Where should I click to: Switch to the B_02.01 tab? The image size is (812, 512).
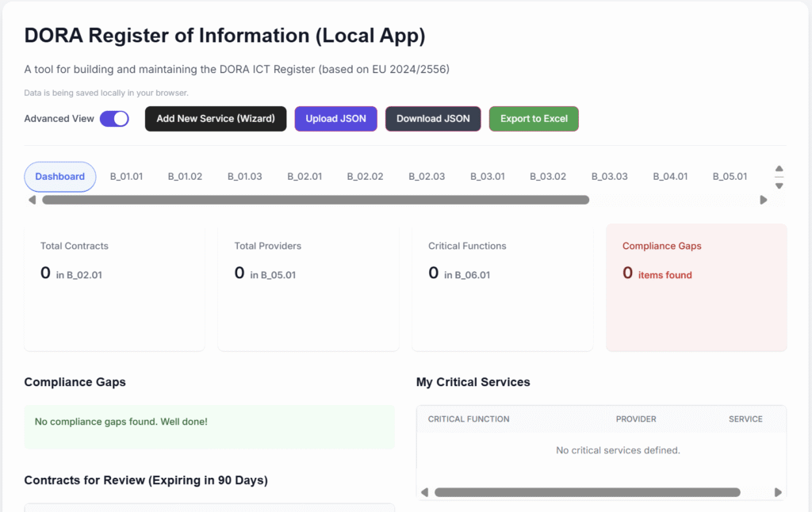[304, 177]
